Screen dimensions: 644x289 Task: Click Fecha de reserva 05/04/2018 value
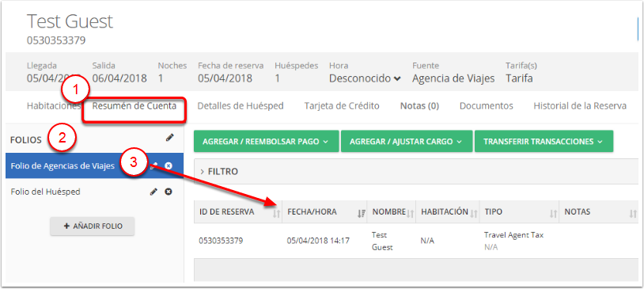click(225, 78)
